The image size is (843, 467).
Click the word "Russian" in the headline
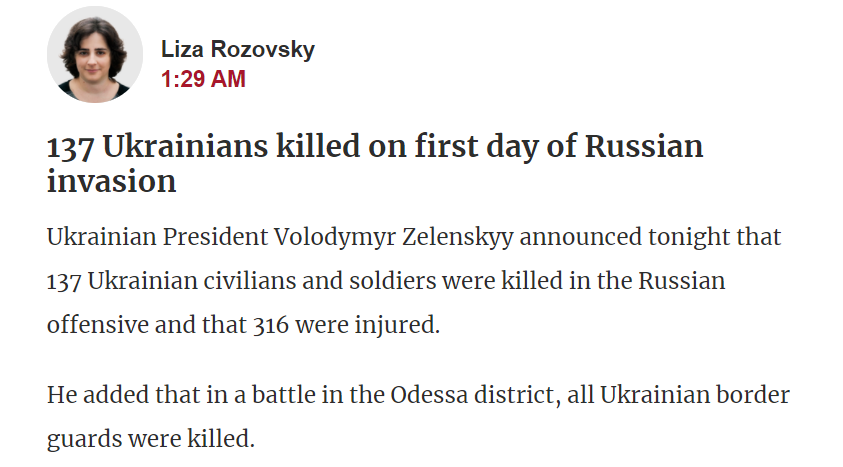pos(644,148)
